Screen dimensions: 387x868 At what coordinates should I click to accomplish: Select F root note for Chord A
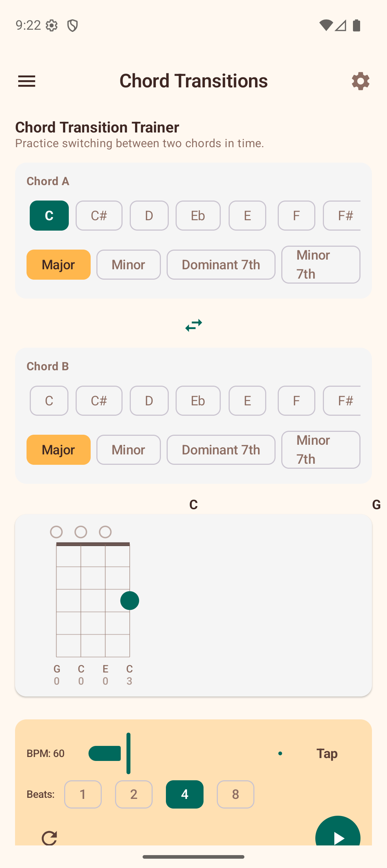[x=296, y=215]
